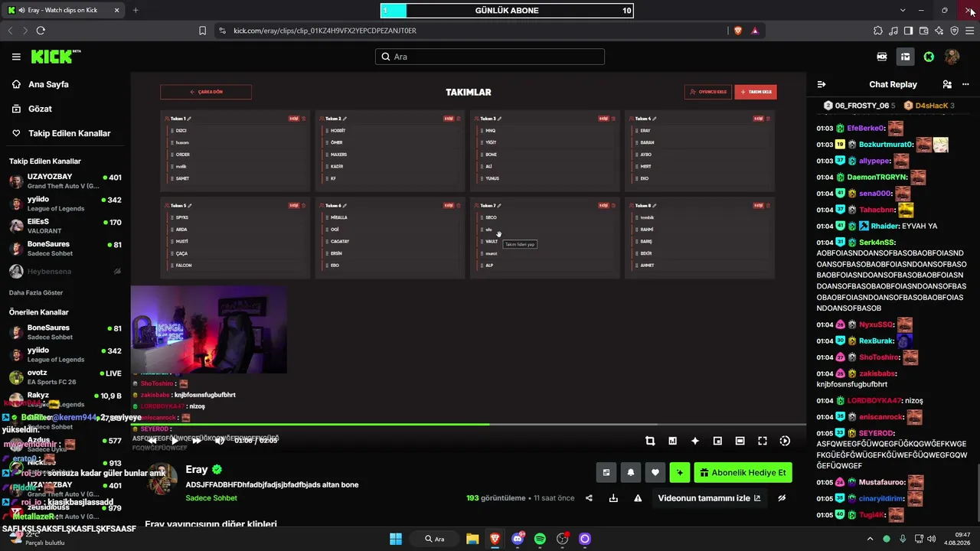Open Brave Leo AI icon
The image size is (980, 551).
point(939,31)
